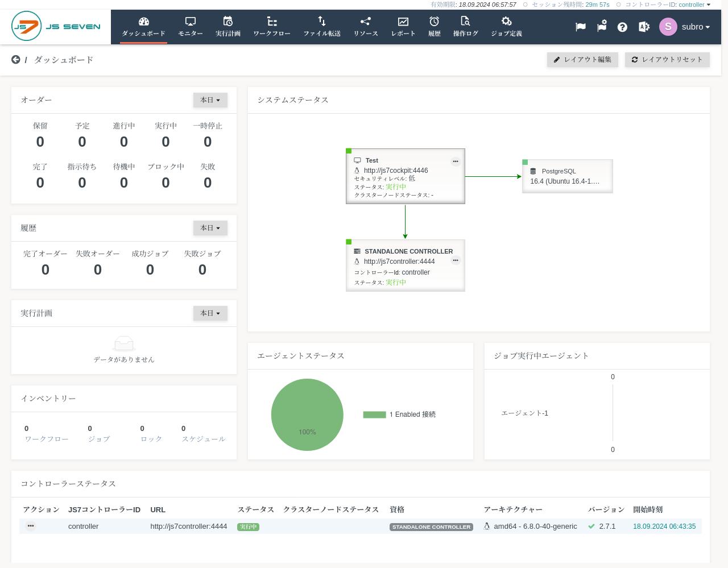Click the 保留 orders count
This screenshot has width=728, height=568.
click(40, 142)
